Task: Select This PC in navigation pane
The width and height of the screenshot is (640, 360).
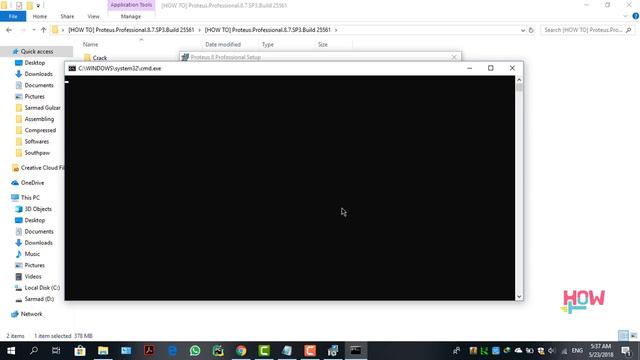Action: [30, 198]
